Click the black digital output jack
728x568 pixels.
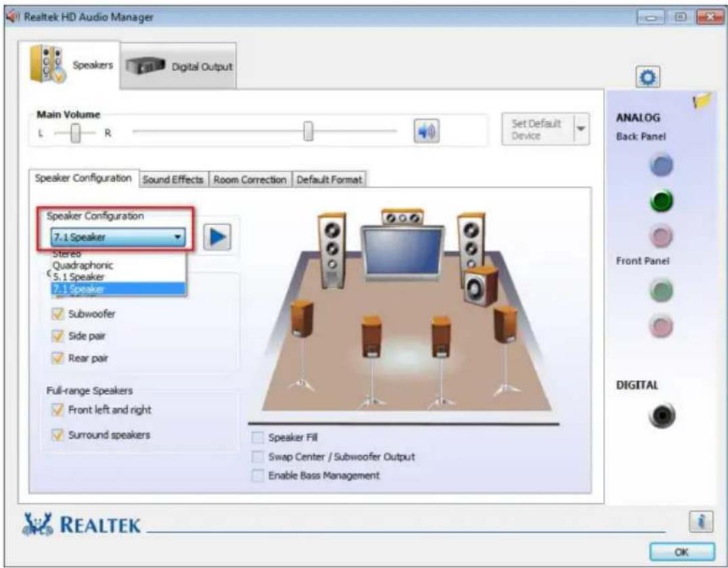(662, 416)
